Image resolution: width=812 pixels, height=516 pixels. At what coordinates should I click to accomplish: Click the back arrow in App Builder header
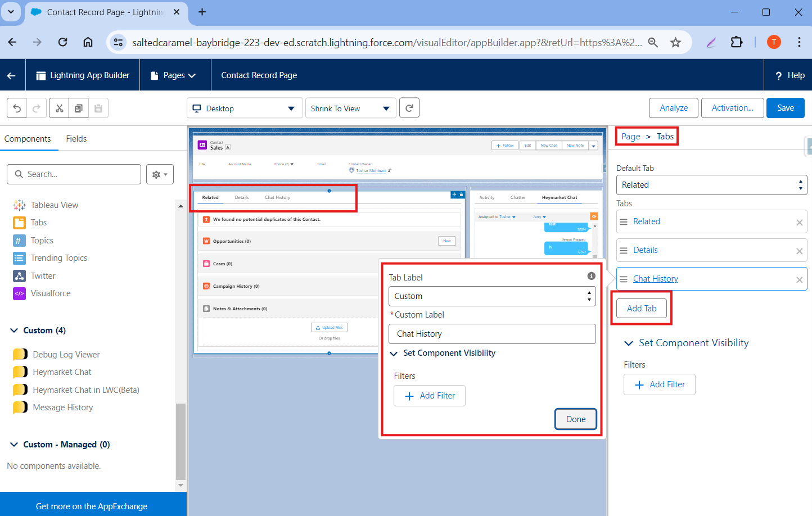pyautogui.click(x=12, y=75)
